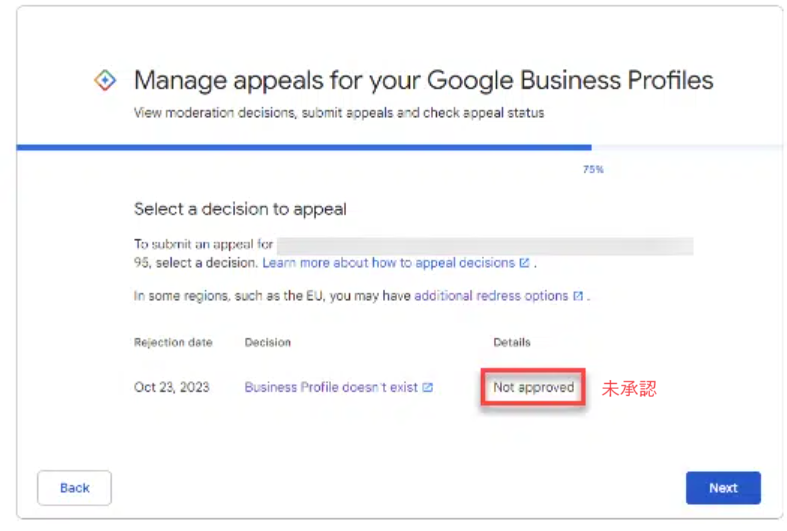
Task: Click the blue progress bar
Action: (x=304, y=148)
